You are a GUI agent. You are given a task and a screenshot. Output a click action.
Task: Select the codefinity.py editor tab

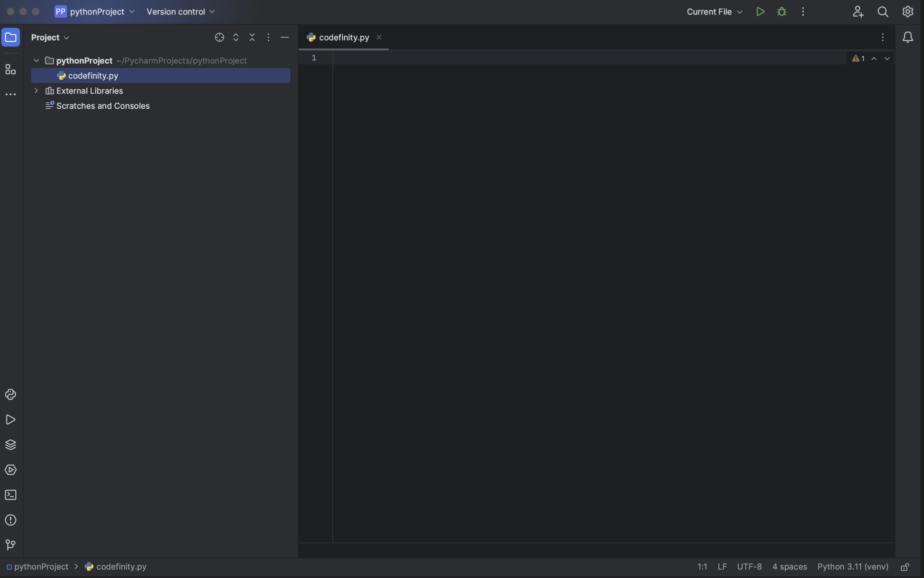click(x=343, y=37)
